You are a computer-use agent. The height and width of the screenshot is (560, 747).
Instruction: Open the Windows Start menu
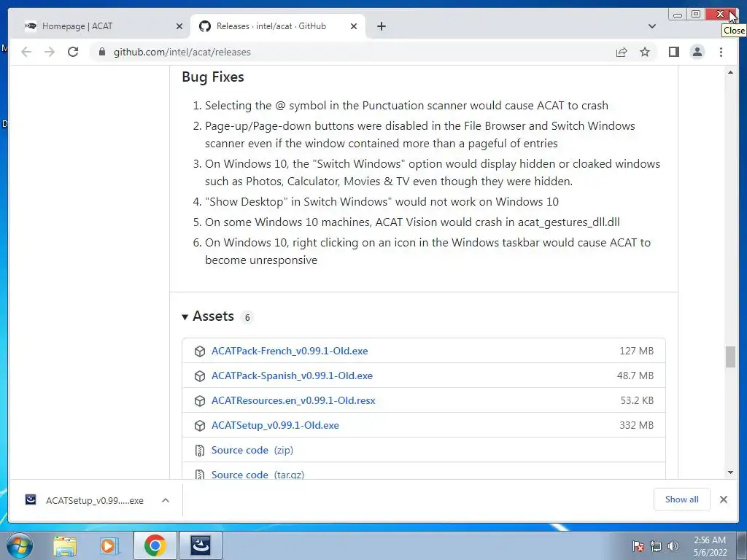20,545
